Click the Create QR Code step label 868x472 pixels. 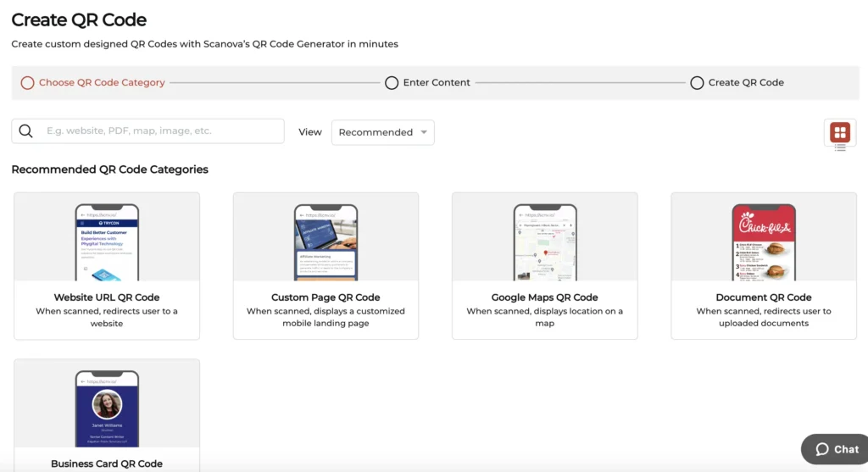(746, 82)
